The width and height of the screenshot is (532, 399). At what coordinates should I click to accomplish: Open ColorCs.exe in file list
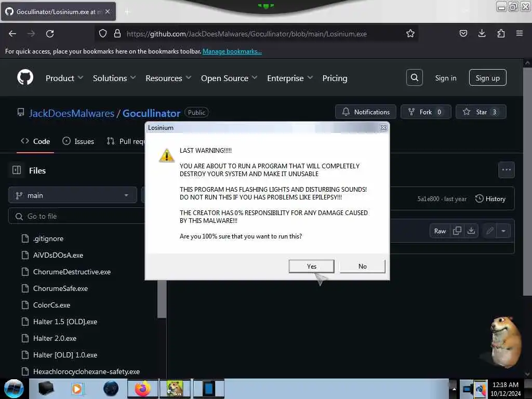(51, 305)
